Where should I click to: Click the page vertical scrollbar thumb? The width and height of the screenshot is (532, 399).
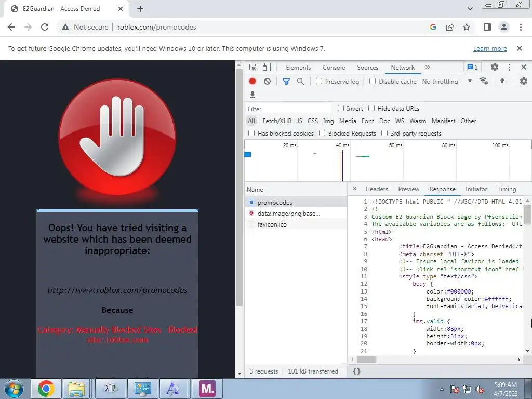pos(239,187)
